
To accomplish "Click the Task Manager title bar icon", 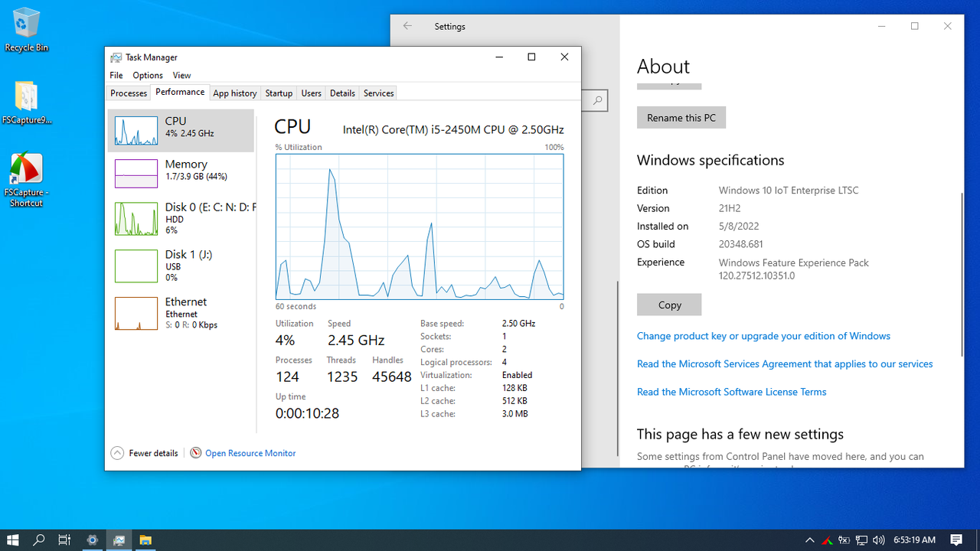I will click(116, 57).
